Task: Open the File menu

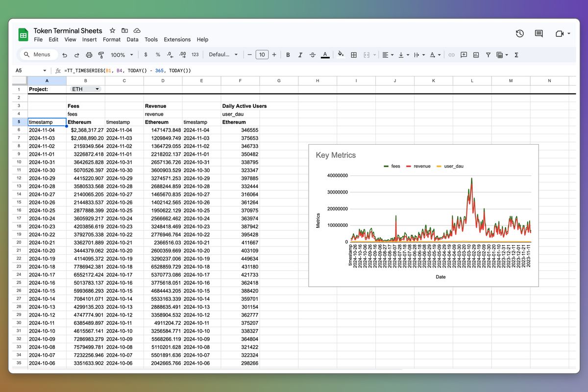Action: point(38,40)
